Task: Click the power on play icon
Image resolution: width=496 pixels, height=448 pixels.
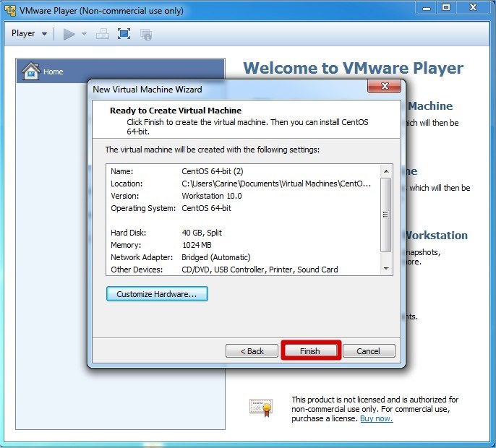Action: point(69,34)
